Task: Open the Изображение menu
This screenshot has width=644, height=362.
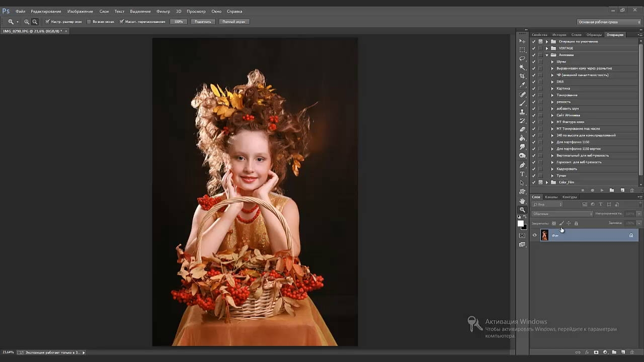Action: 80,11
